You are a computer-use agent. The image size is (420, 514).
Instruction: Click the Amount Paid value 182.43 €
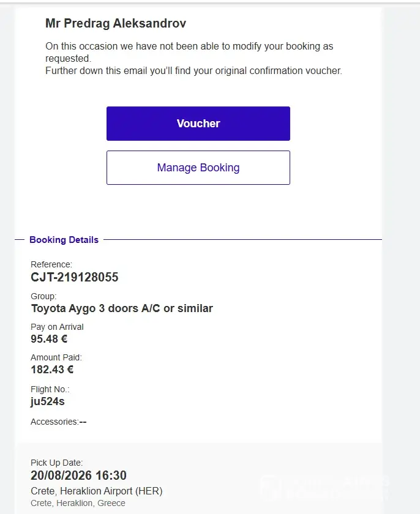52,370
